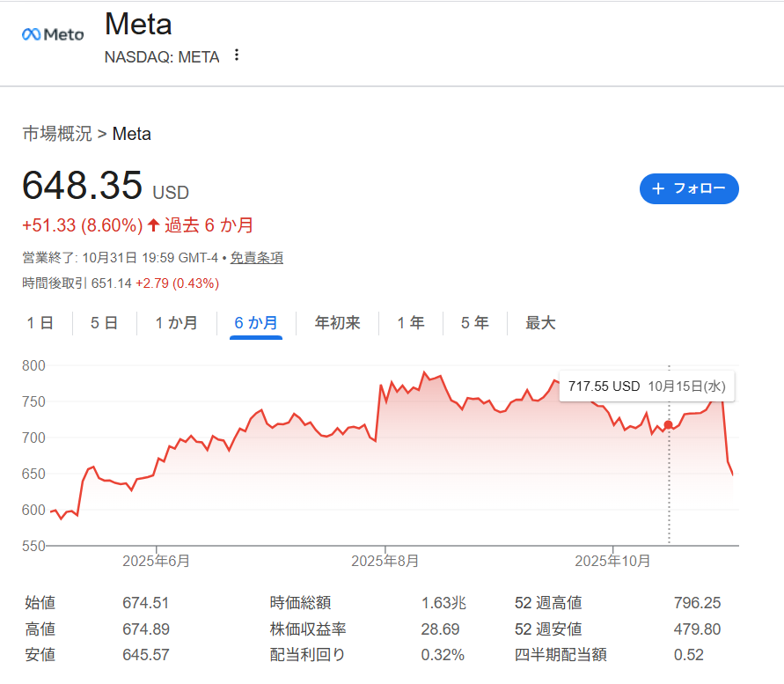This screenshot has width=784, height=684.
Task: Open the three-dot more options menu
Action: [236, 55]
